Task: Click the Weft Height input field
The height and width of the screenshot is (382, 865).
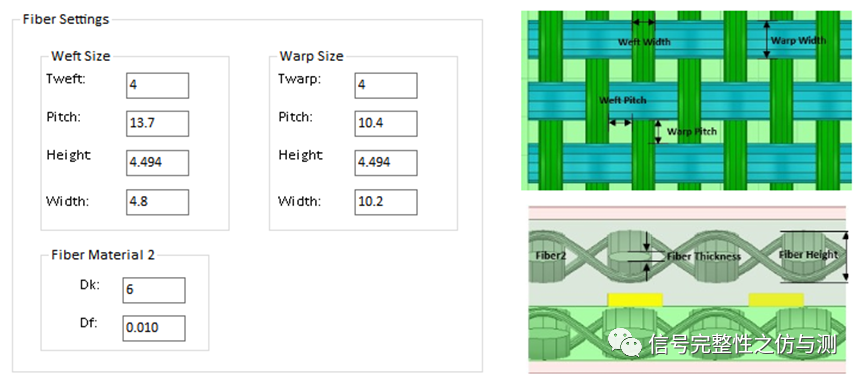Action: pyautogui.click(x=157, y=163)
